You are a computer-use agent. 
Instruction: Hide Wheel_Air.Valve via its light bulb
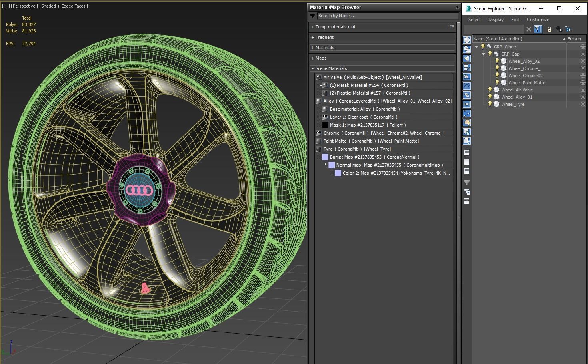click(490, 90)
